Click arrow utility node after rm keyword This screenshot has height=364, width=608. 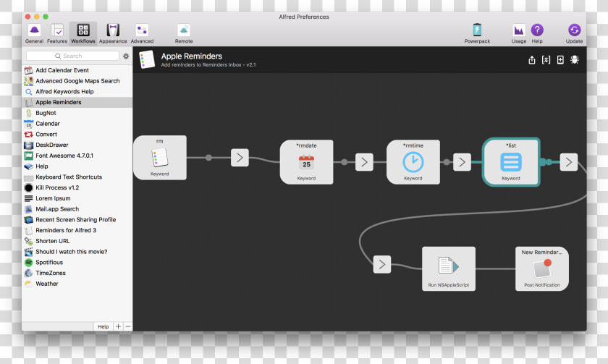(x=240, y=157)
